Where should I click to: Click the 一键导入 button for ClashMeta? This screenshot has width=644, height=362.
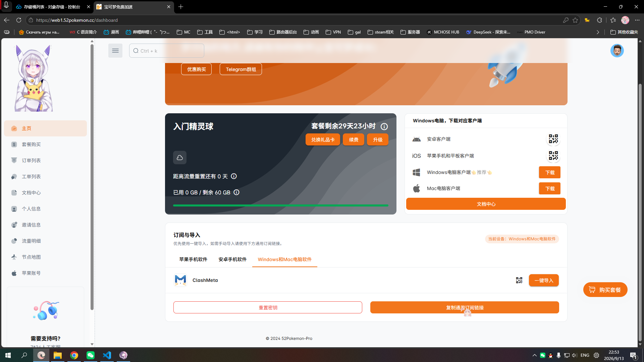click(x=544, y=280)
